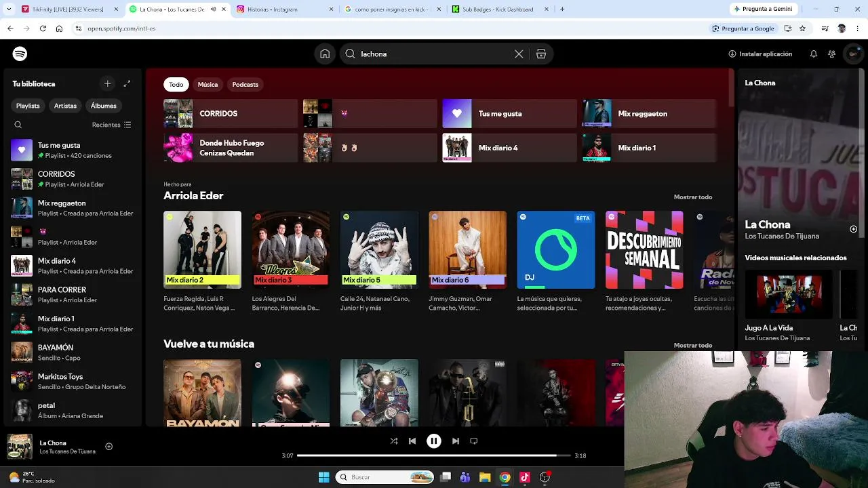Open Tus me gusta in the library

[73, 150]
